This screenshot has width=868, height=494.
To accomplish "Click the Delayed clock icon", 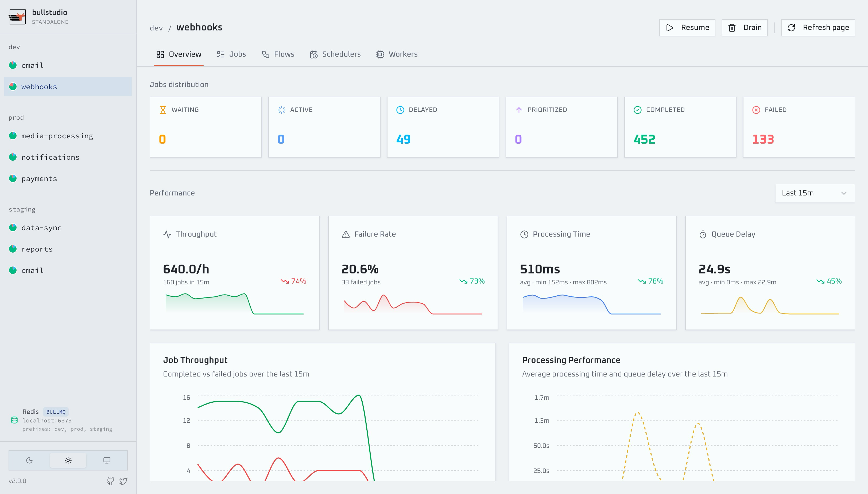I will click(400, 110).
